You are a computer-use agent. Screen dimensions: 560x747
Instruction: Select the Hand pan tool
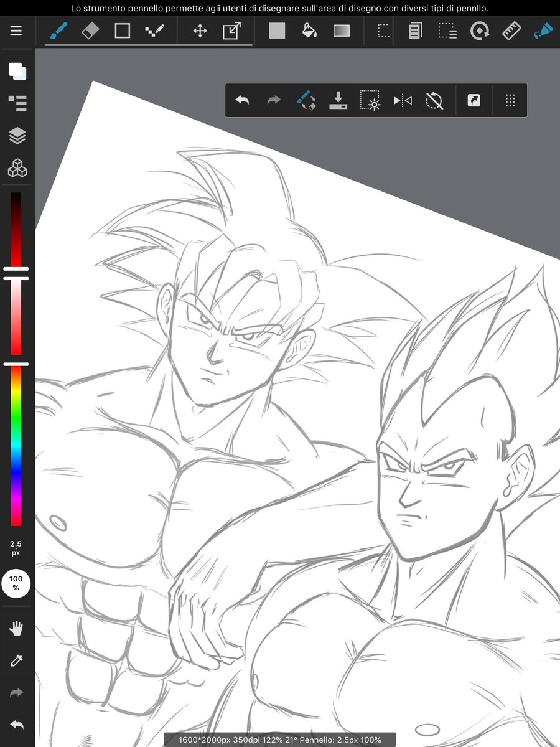17,628
